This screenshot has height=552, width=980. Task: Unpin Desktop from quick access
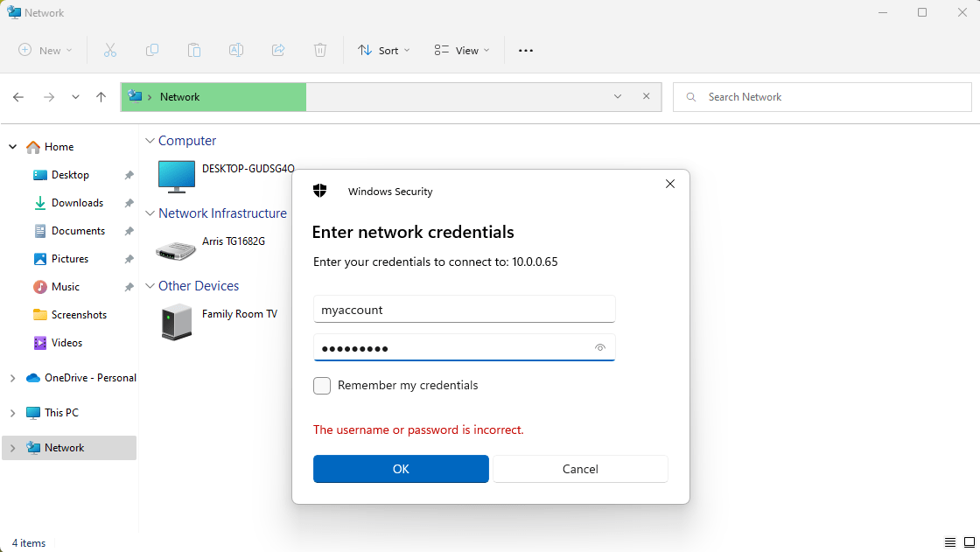(x=129, y=175)
